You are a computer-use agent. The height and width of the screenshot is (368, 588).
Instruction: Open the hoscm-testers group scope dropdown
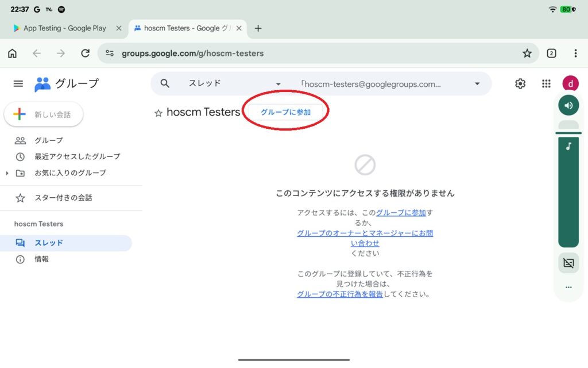[477, 83]
